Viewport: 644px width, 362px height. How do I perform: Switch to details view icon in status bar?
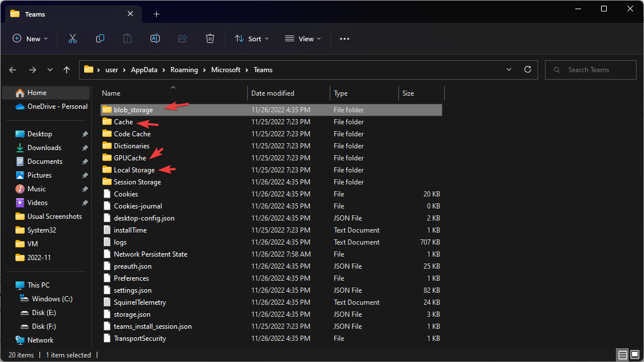tap(623, 355)
